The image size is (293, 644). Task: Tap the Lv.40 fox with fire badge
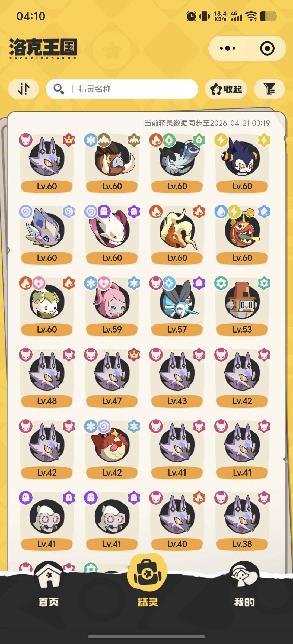coord(177,521)
